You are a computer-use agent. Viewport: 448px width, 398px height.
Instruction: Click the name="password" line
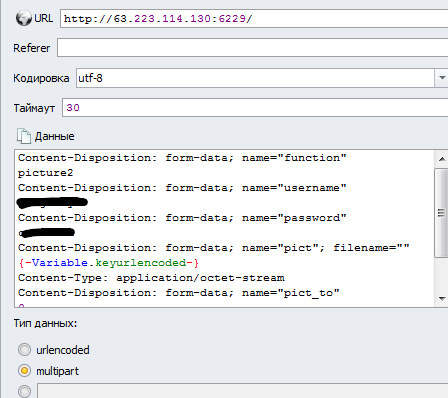182,218
